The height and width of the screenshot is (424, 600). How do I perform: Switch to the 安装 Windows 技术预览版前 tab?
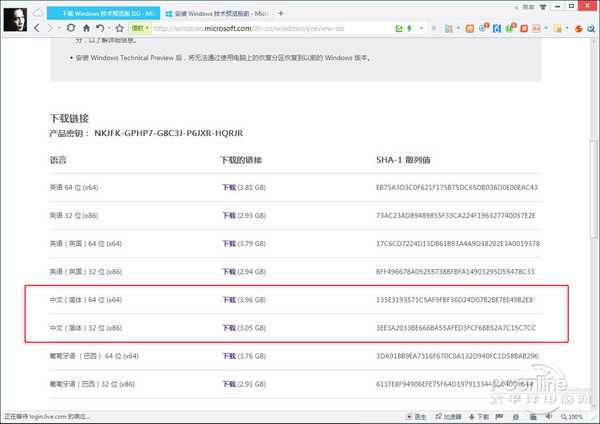tap(216, 13)
